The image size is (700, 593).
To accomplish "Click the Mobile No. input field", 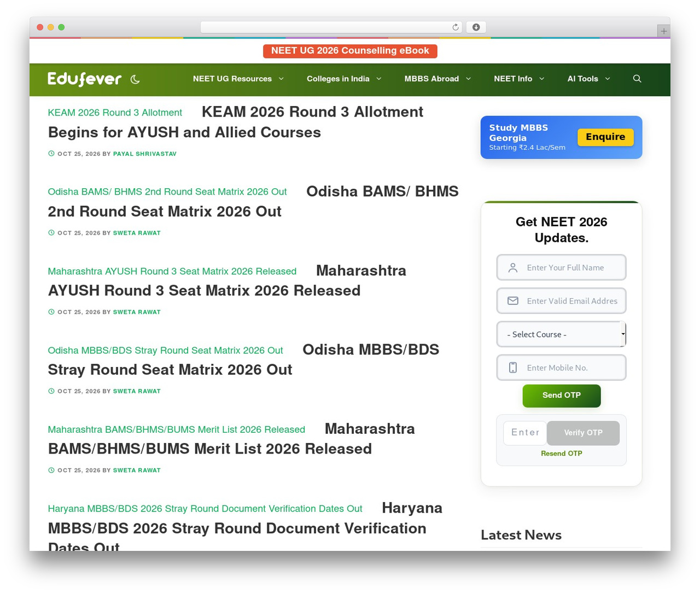I will coord(561,368).
